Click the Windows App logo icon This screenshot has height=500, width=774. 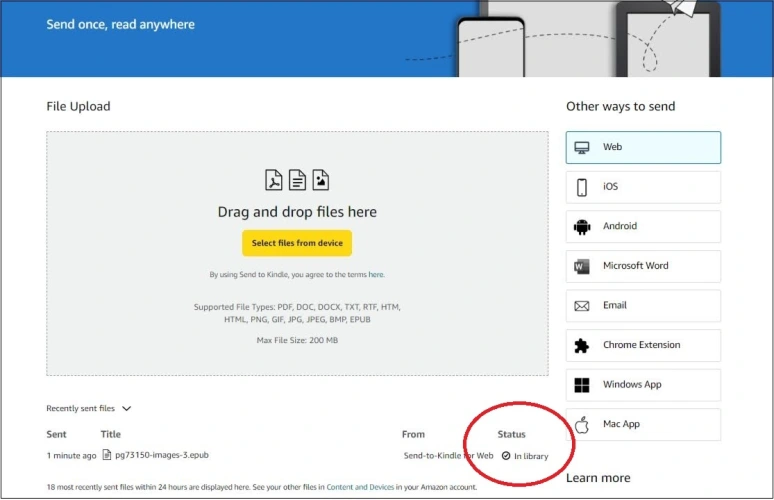click(x=582, y=385)
